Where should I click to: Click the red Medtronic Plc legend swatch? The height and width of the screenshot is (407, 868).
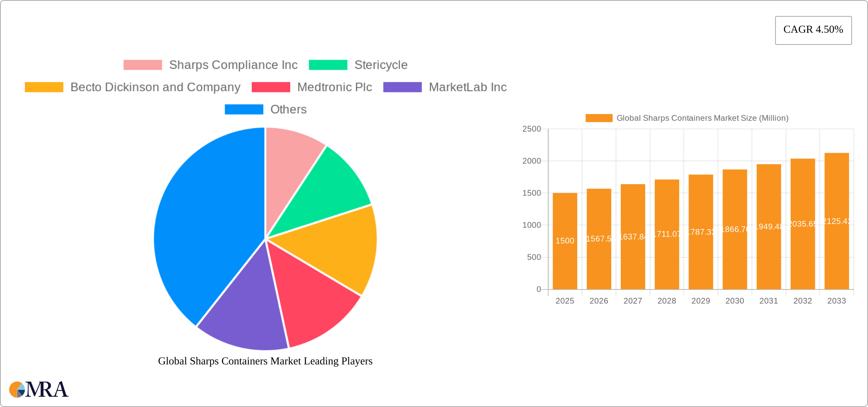(270, 87)
